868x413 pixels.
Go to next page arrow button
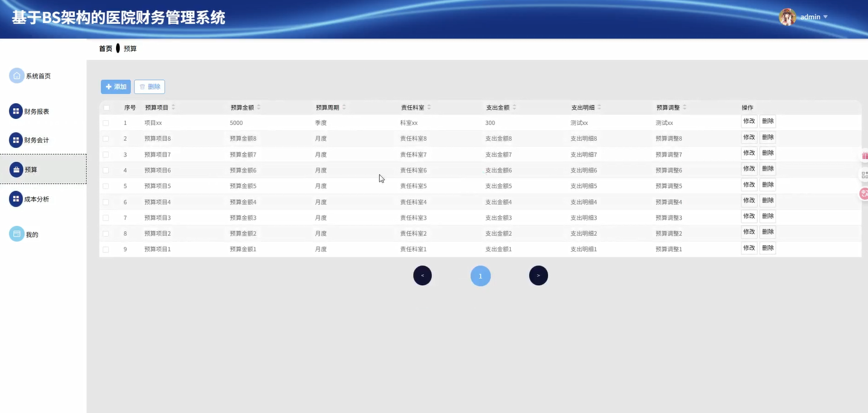pyautogui.click(x=539, y=275)
